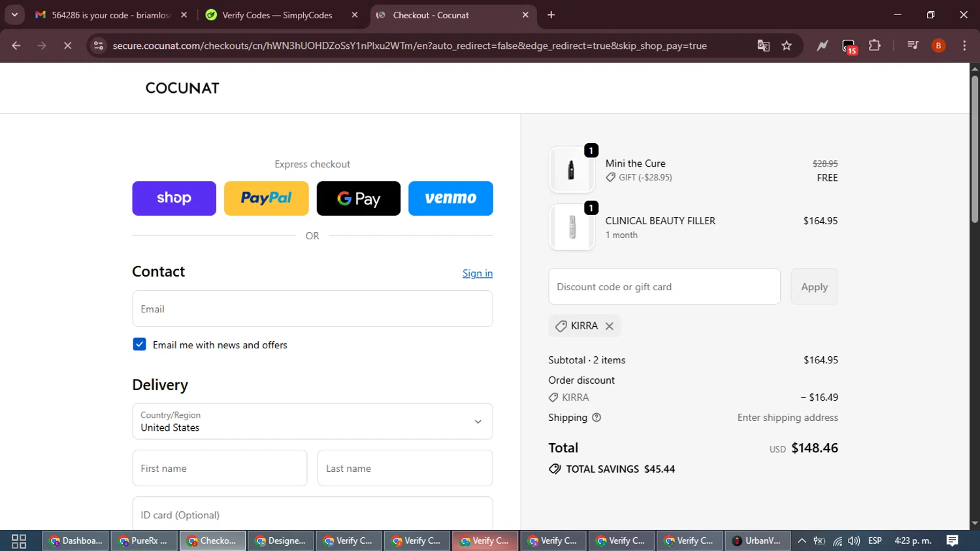
Task: Pay with Shop Pay button
Action: (x=174, y=198)
